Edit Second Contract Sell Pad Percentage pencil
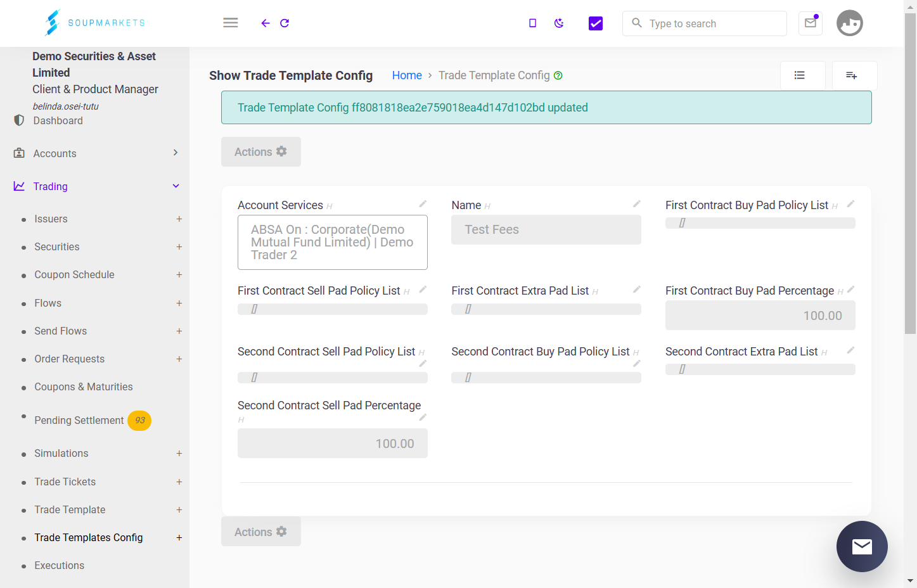Viewport: 917px width, 588px height. point(423,418)
